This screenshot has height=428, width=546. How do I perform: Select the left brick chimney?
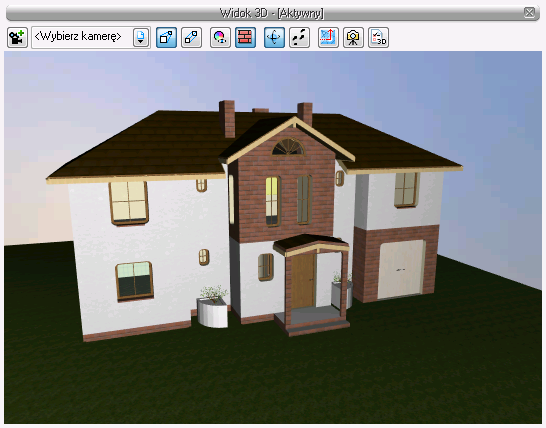click(227, 119)
